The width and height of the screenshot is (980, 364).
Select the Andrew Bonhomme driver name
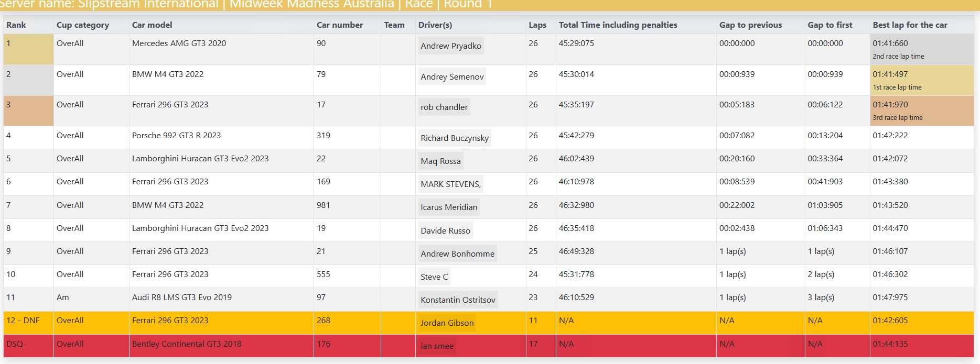coord(457,254)
